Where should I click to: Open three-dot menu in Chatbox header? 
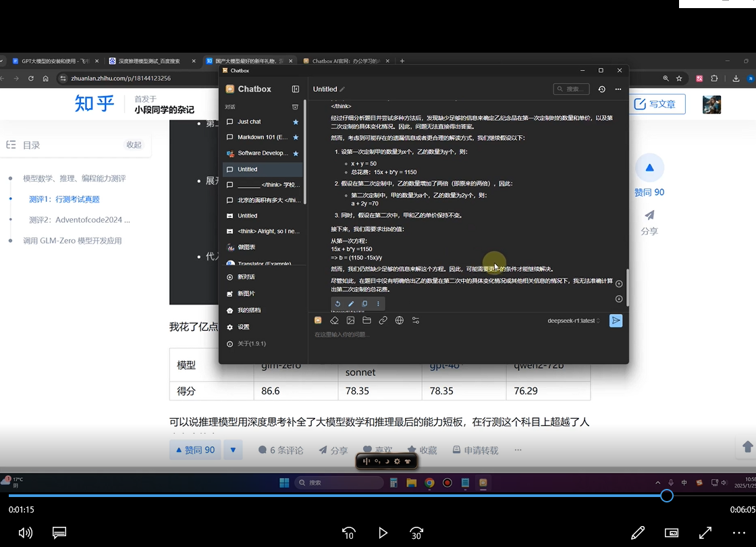click(x=618, y=89)
